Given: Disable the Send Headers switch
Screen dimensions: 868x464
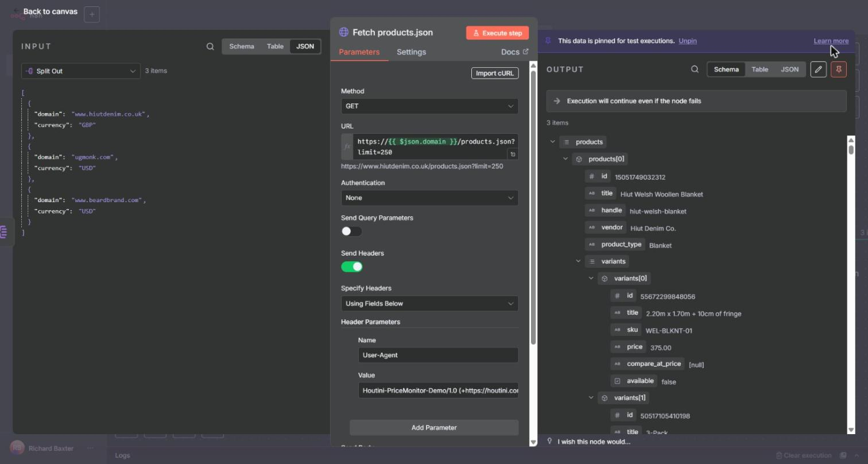Looking at the screenshot, I should [x=351, y=266].
